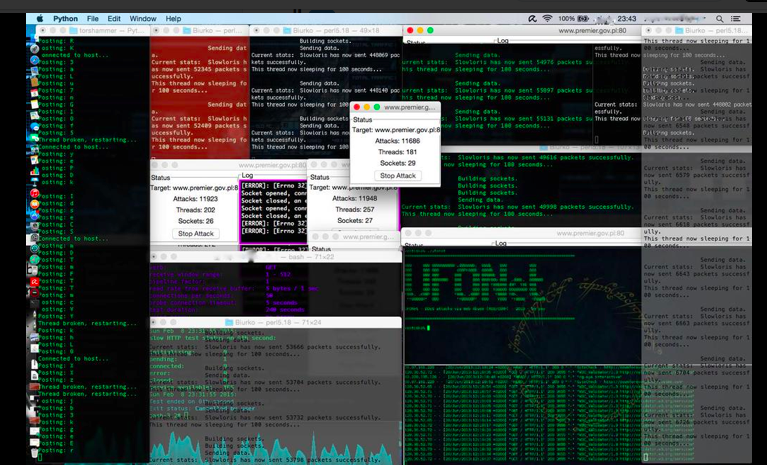This screenshot has height=465, width=767.
Task: Open the red Avira app in the Dock
Action: tap(34, 281)
